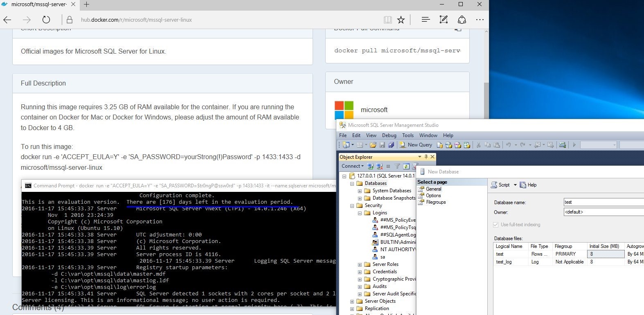Expand the Server Objects node
This screenshot has height=315, width=644.
[x=352, y=301]
